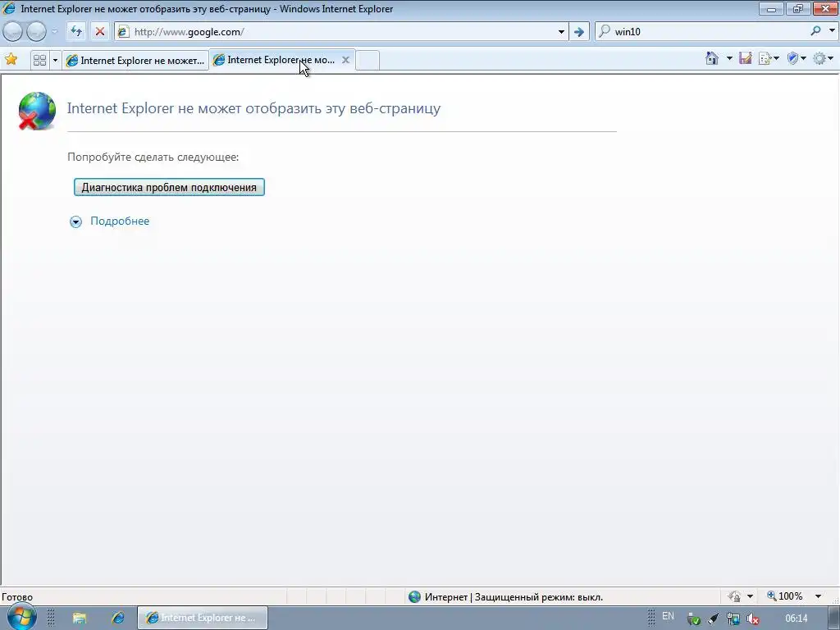Close the active tab with X

(345, 60)
